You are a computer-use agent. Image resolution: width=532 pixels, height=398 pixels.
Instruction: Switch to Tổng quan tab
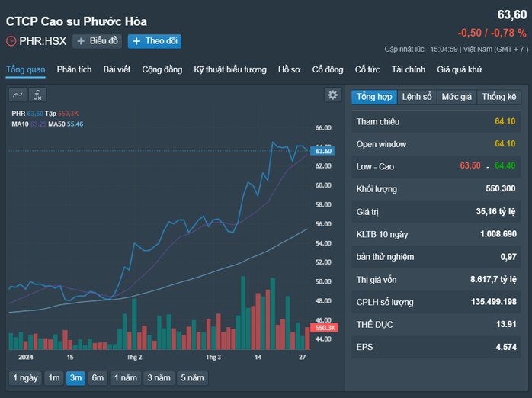click(x=25, y=69)
